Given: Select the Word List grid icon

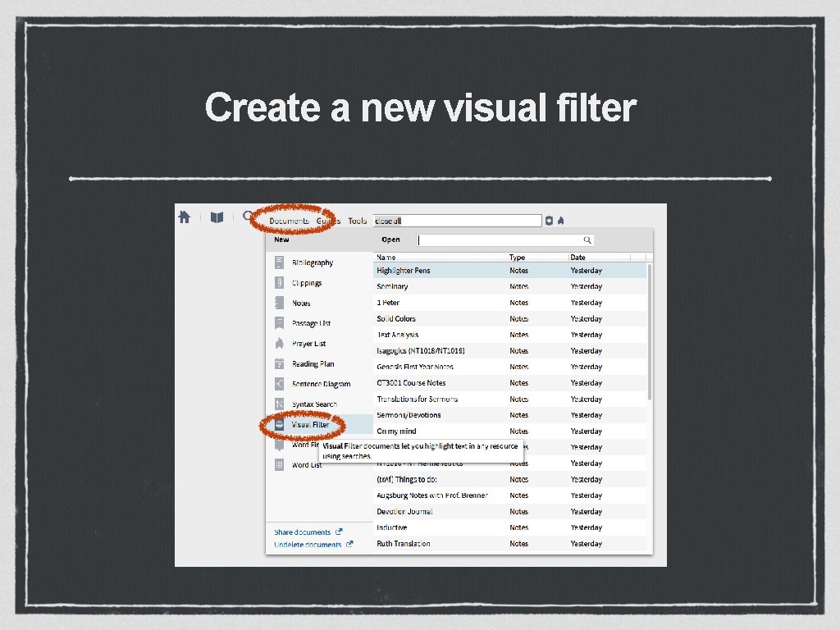Looking at the screenshot, I should pos(279,464).
